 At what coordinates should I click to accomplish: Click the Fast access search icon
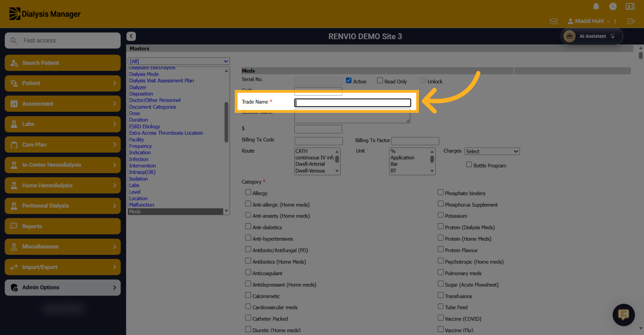13,41
